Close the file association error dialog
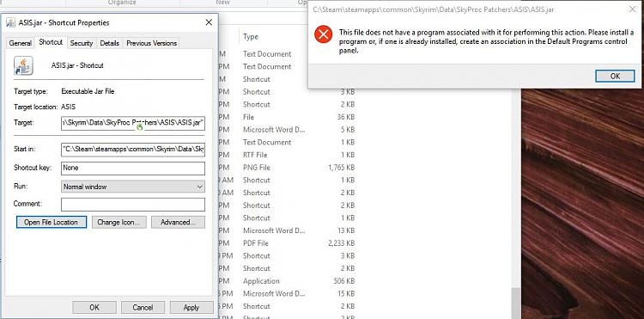The image size is (644, 319). (633, 9)
